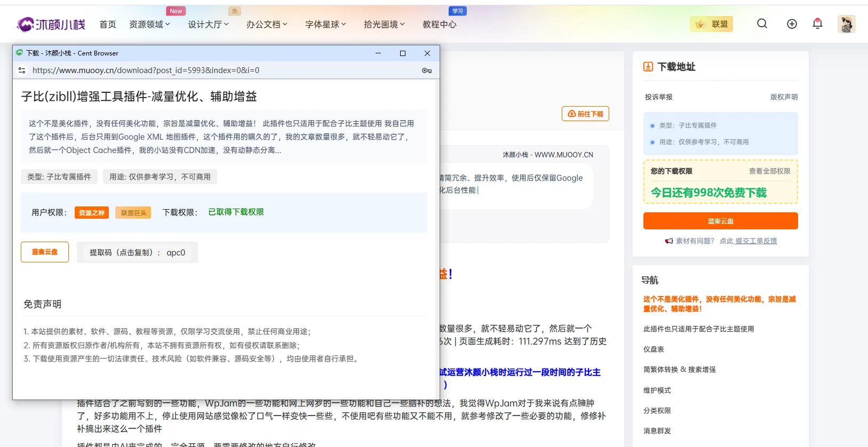Expand the 资源领域 dropdown menu
868x447 pixels.
pos(149,25)
